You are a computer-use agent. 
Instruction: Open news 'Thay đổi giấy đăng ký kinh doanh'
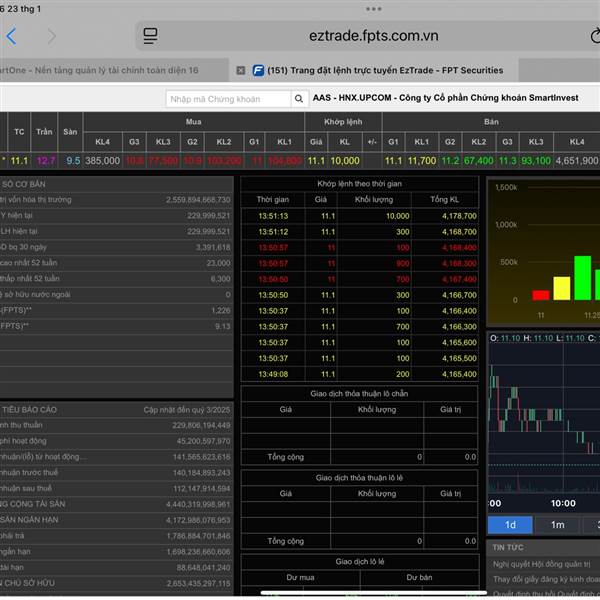point(545,579)
